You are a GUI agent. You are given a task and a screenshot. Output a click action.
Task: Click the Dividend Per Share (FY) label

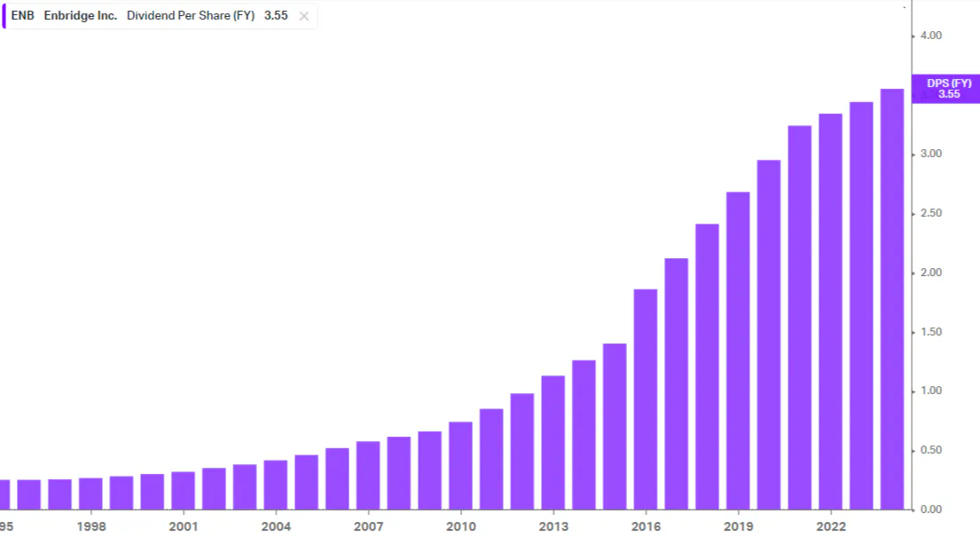(x=191, y=16)
